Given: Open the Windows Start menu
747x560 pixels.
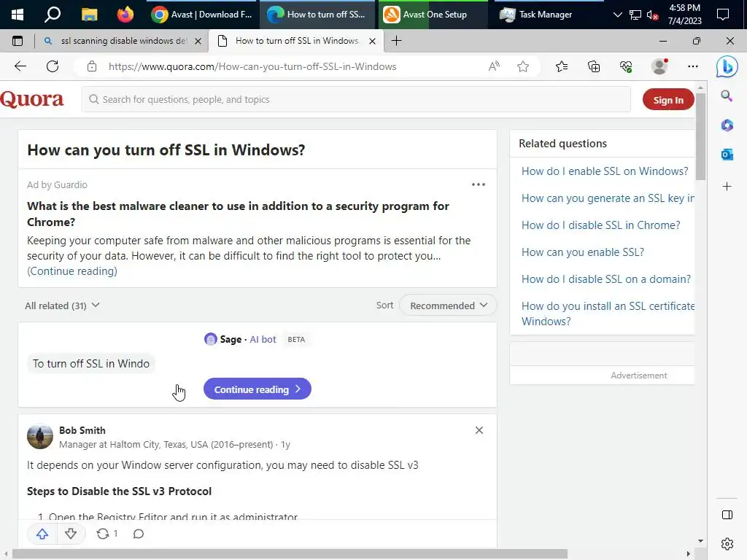Looking at the screenshot, I should 18,15.
